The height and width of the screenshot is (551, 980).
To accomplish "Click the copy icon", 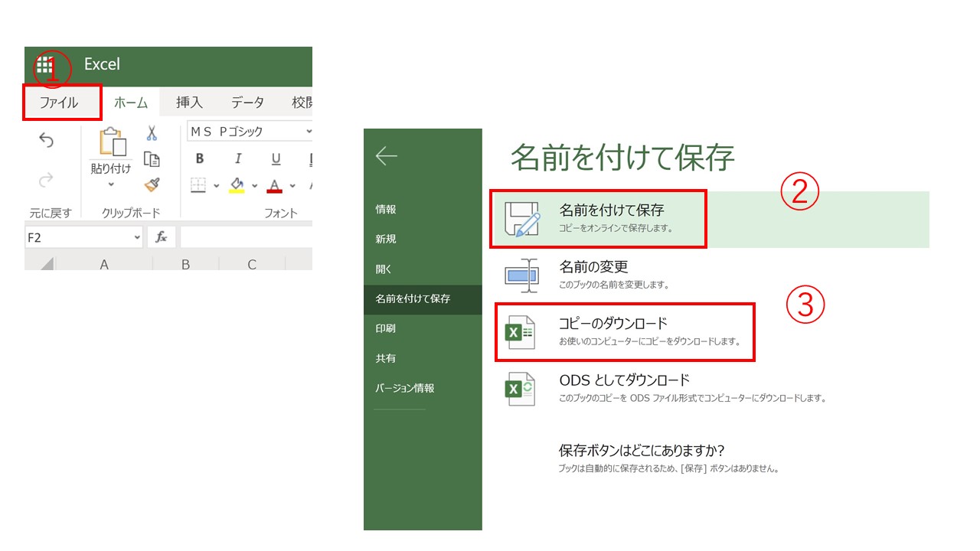I will coord(152,159).
